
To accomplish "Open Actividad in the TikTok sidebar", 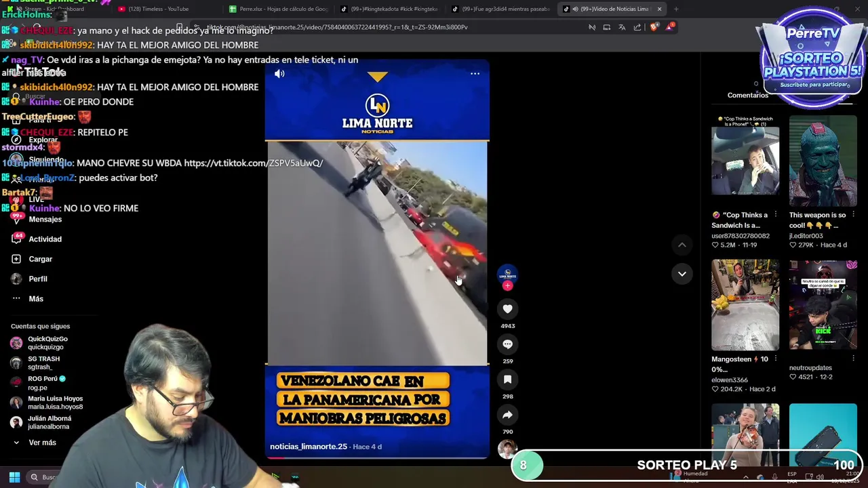I will pyautogui.click(x=45, y=239).
